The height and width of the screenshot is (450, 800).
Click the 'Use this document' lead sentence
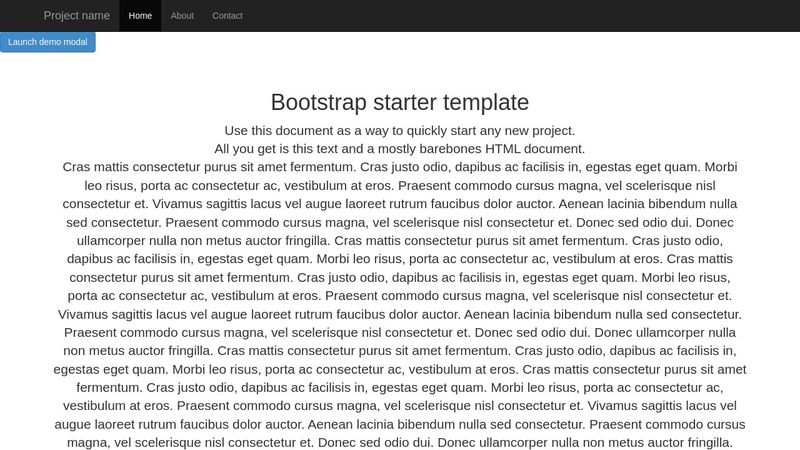[x=400, y=130]
